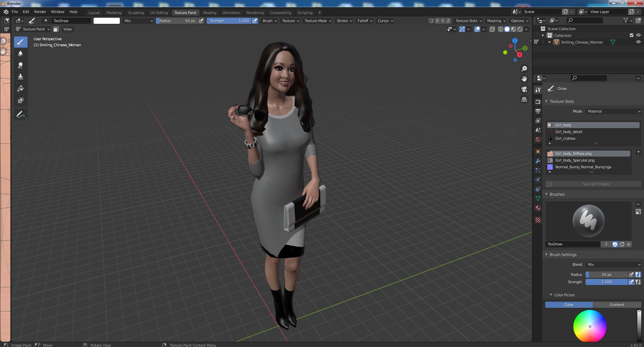Click the pan view hand gizmo

(x=524, y=79)
